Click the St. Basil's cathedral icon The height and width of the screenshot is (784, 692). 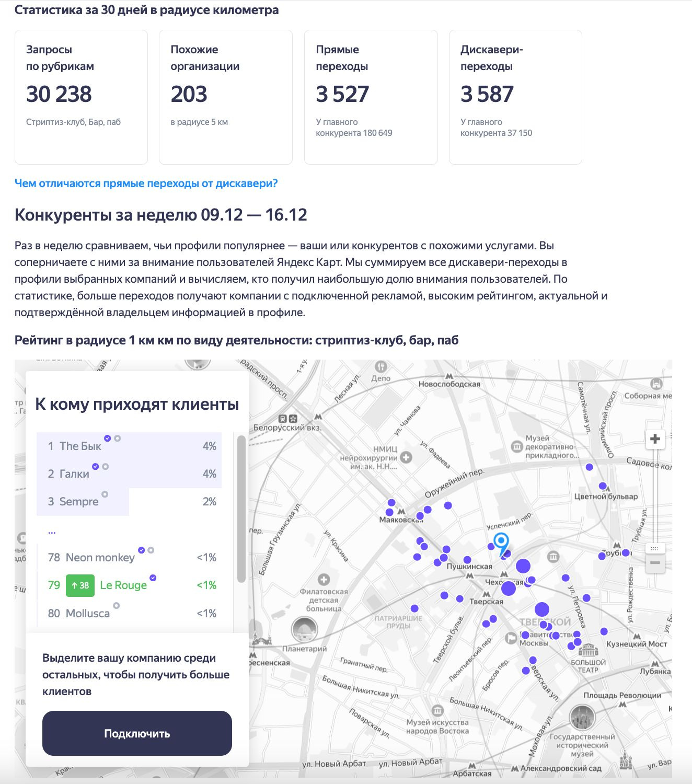[625, 759]
